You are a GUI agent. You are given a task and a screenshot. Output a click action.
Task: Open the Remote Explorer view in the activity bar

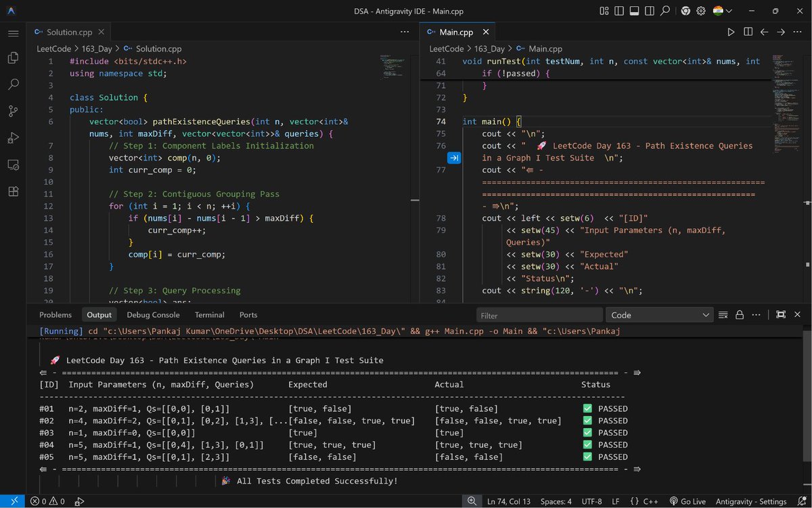pos(13,165)
